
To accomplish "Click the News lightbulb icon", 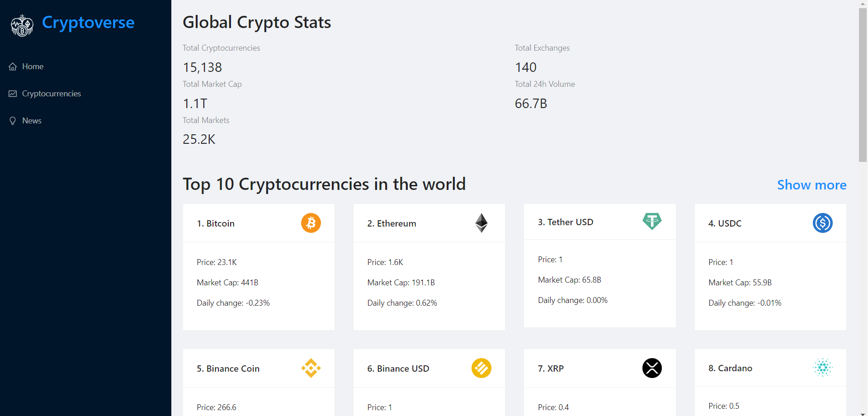I will click(x=12, y=120).
